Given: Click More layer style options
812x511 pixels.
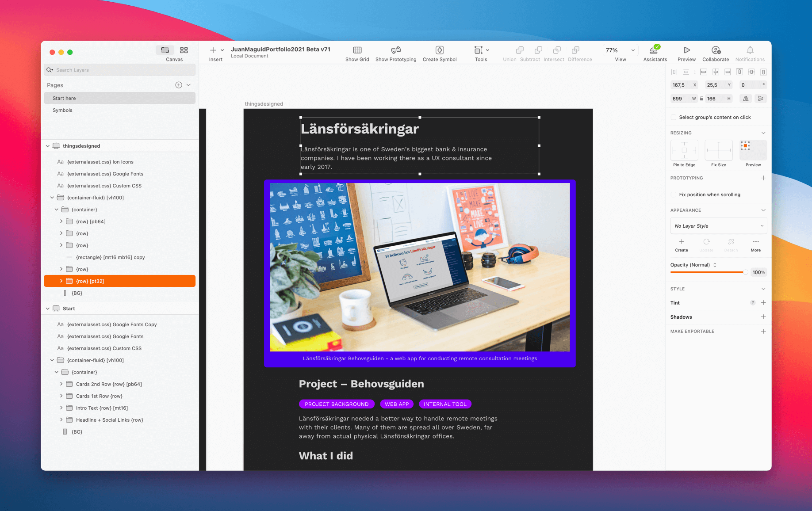Looking at the screenshot, I should 756,245.
